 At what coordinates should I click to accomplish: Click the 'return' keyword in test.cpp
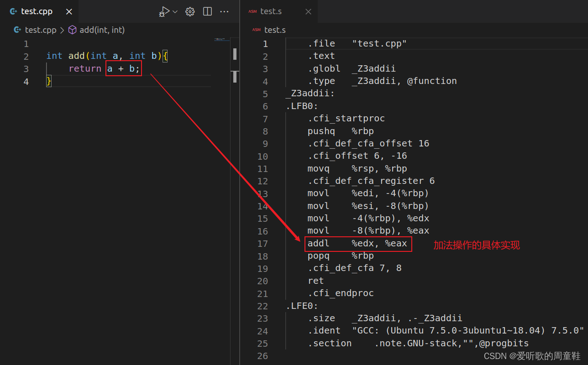tap(85, 69)
